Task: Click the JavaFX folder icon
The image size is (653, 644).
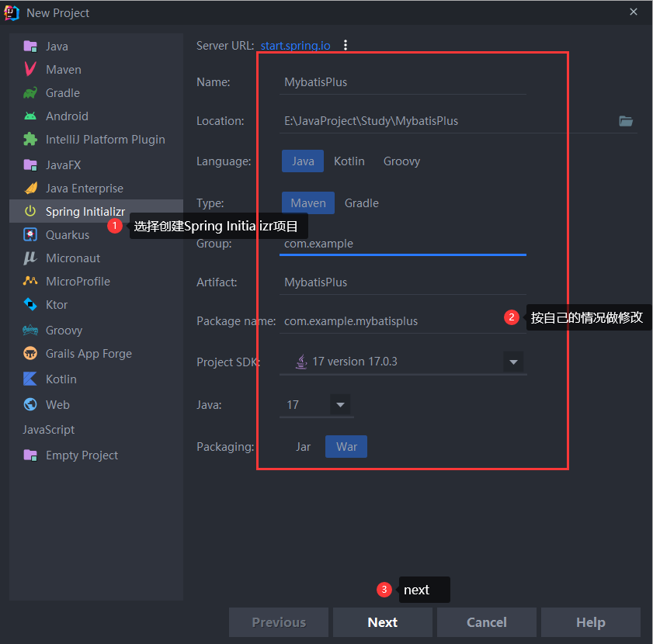Action: pyautogui.click(x=30, y=164)
